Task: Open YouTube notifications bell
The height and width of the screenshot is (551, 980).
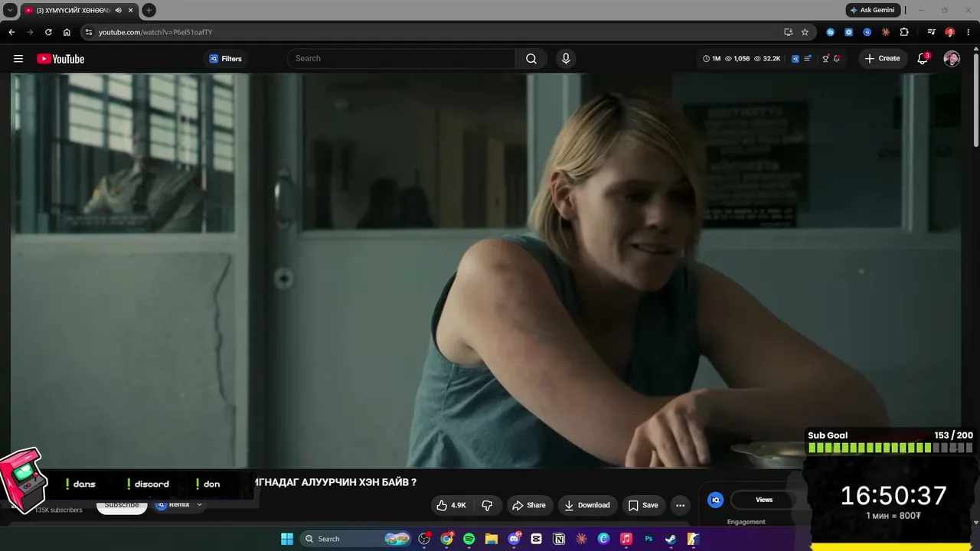Action: (x=923, y=59)
